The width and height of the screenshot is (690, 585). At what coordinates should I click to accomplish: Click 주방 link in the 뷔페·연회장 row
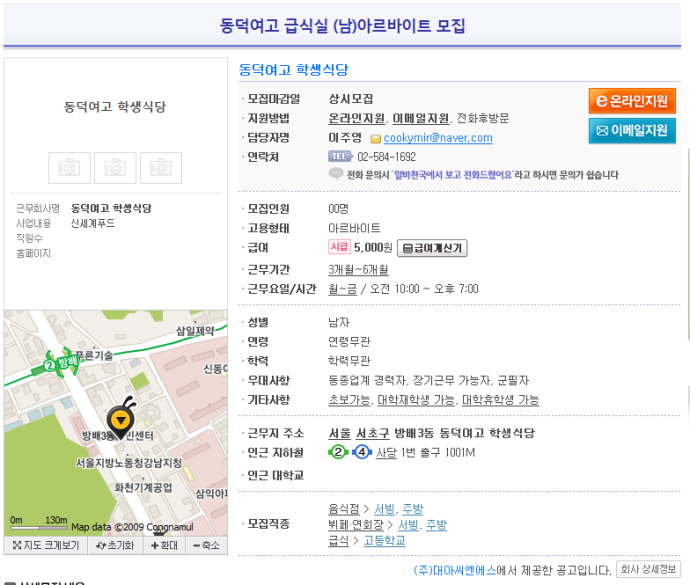437,525
